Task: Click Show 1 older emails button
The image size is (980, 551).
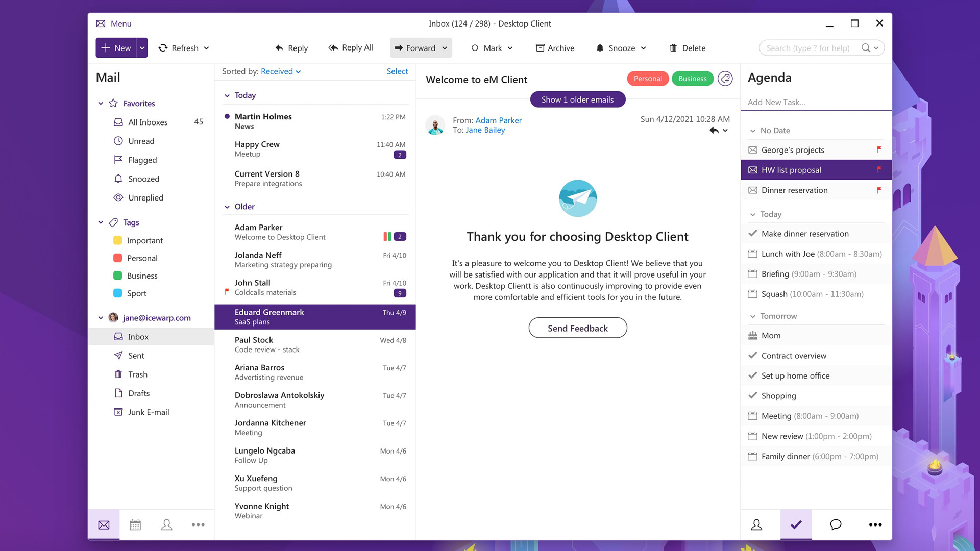Action: click(x=578, y=99)
